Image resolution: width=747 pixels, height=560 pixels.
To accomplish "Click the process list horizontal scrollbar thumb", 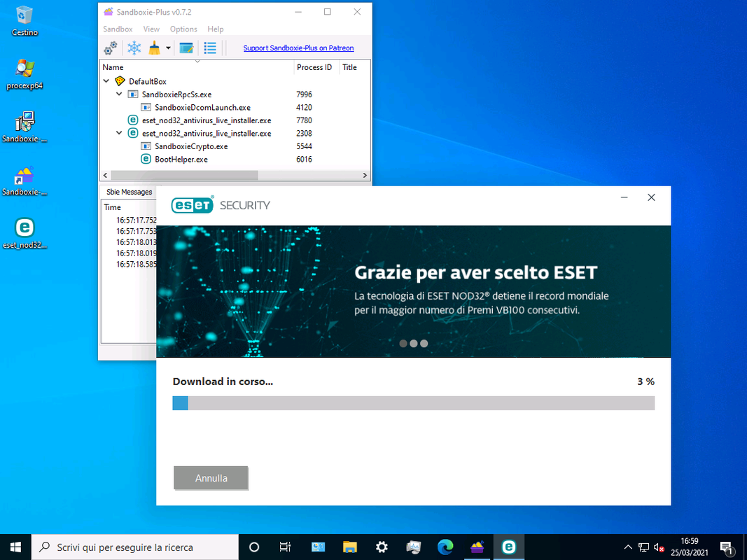I will coord(184,175).
